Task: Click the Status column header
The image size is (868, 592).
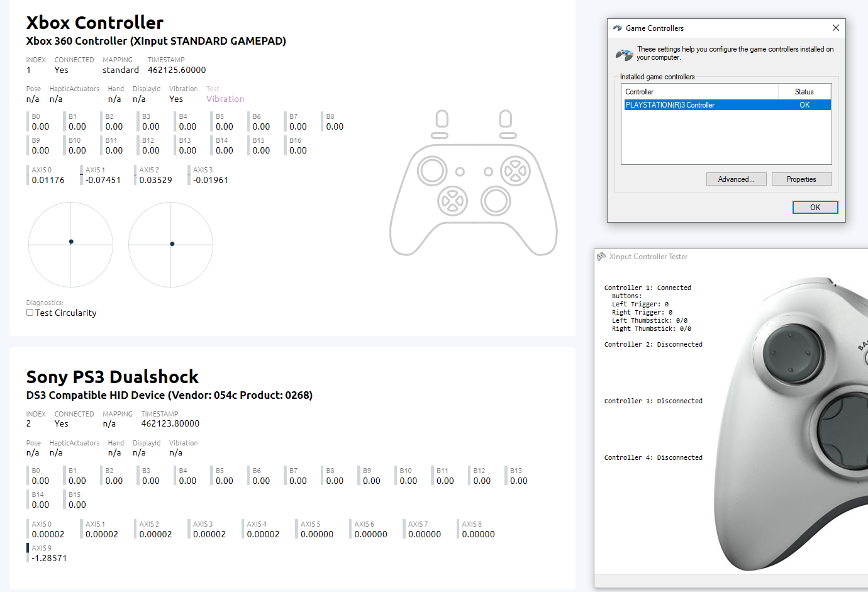Action: pyautogui.click(x=804, y=92)
